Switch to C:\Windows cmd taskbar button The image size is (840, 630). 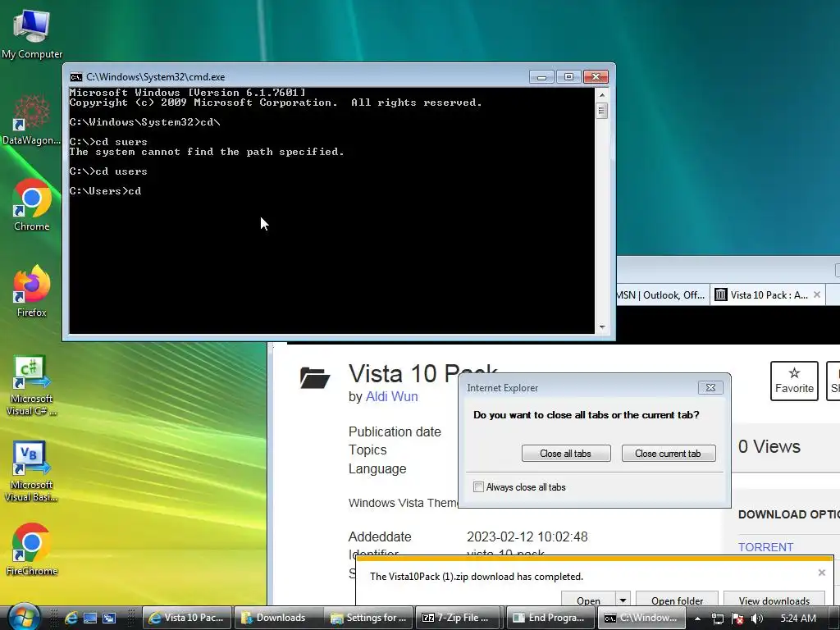tap(641, 618)
